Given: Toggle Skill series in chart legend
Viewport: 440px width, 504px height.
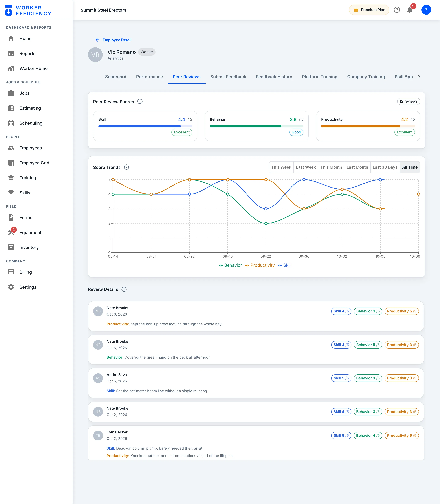Looking at the screenshot, I should (285, 265).
